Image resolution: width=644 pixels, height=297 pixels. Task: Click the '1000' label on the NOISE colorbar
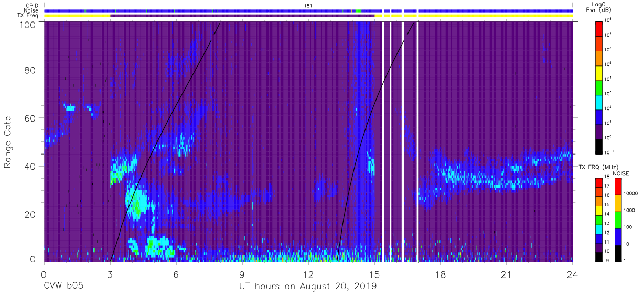click(629, 211)
